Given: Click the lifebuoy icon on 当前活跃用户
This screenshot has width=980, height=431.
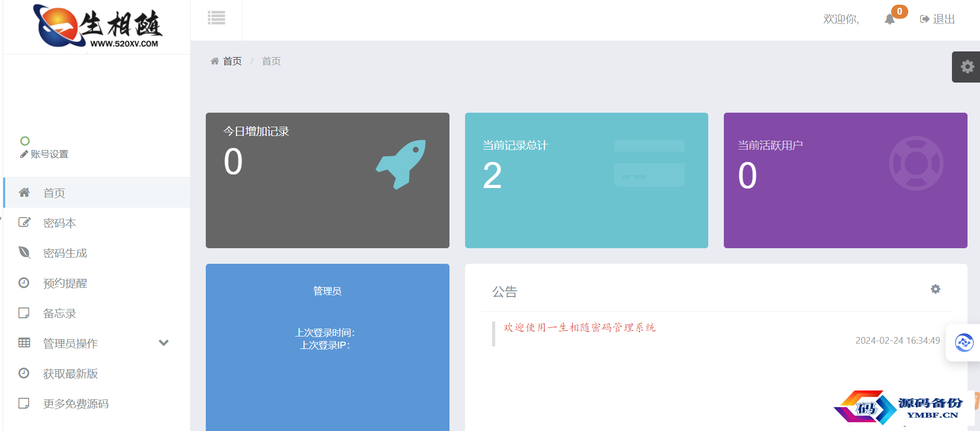Looking at the screenshot, I should coord(916,163).
